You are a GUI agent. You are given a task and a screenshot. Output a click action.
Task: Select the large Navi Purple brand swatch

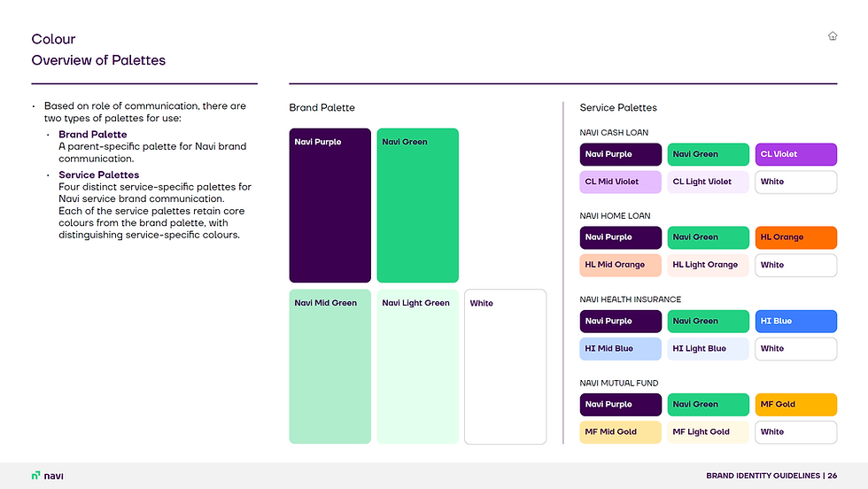pos(329,206)
